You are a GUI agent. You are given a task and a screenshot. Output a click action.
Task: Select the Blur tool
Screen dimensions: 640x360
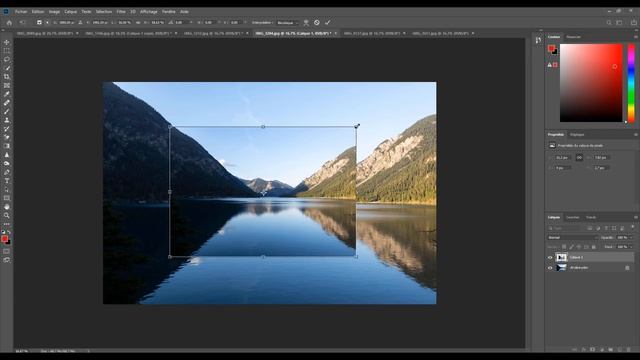tap(7, 155)
